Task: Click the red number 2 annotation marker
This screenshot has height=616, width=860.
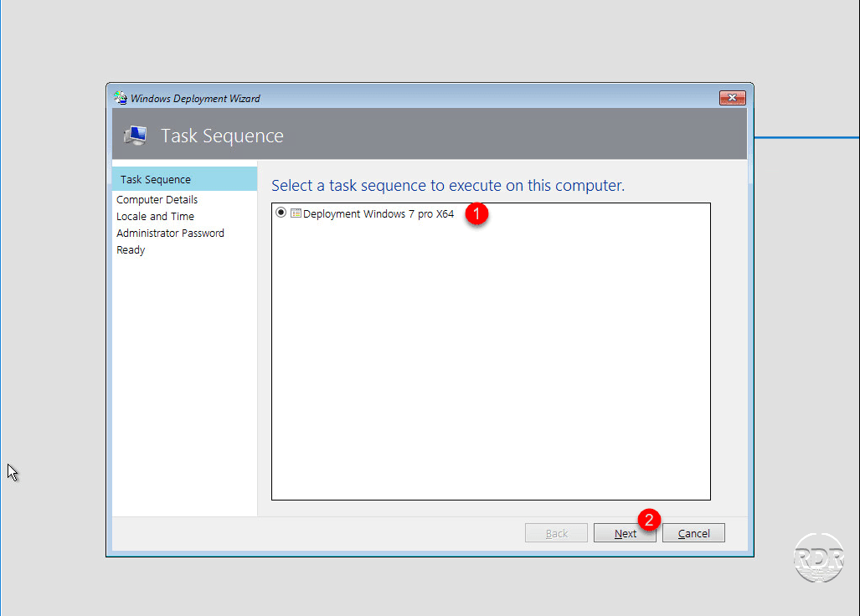Action: pos(649,520)
